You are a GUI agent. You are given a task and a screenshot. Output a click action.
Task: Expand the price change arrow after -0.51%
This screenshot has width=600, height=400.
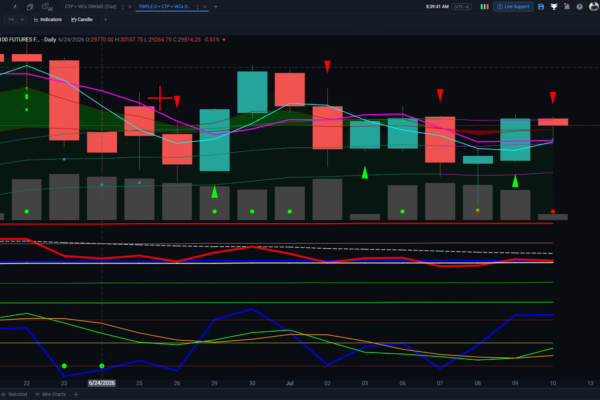click(224, 39)
